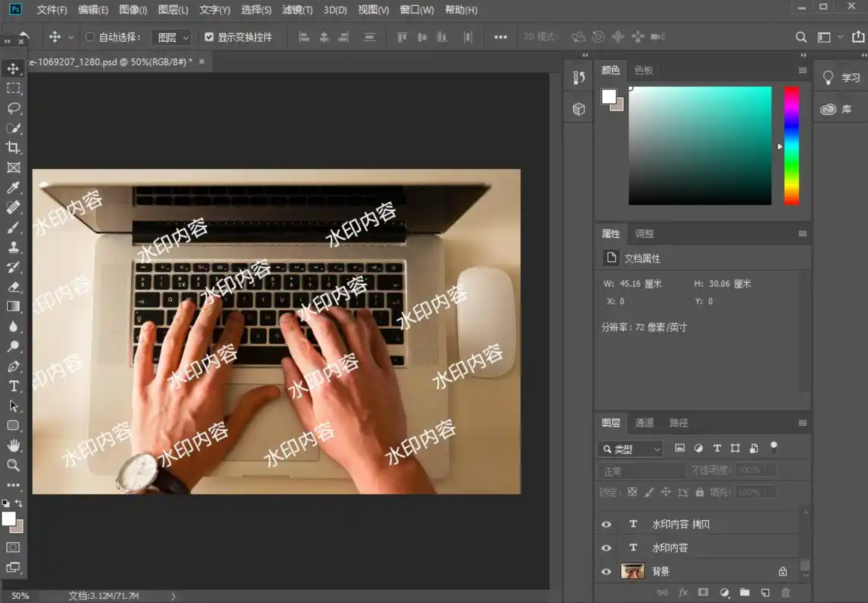Open the 图层 panel options menu
This screenshot has height=603, width=868.
tap(802, 423)
